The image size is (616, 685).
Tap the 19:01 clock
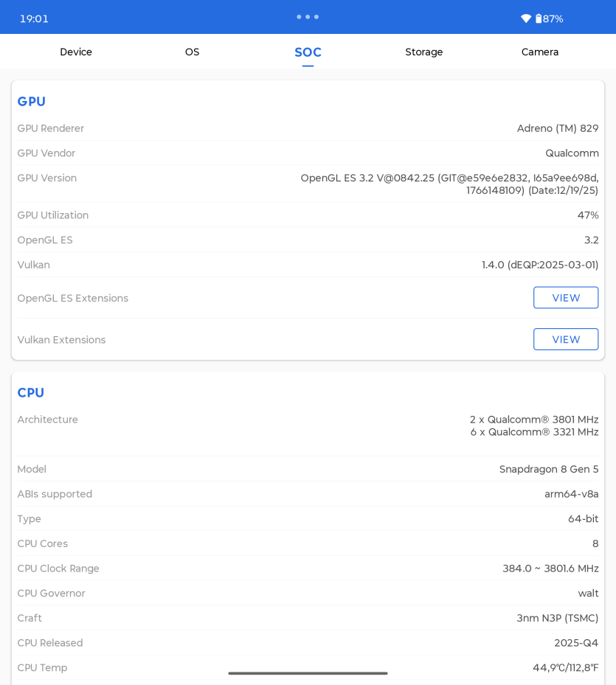34,18
